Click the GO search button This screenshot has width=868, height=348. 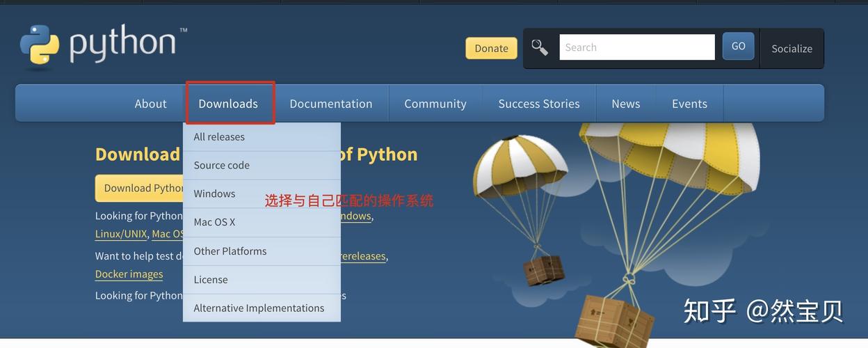point(738,46)
